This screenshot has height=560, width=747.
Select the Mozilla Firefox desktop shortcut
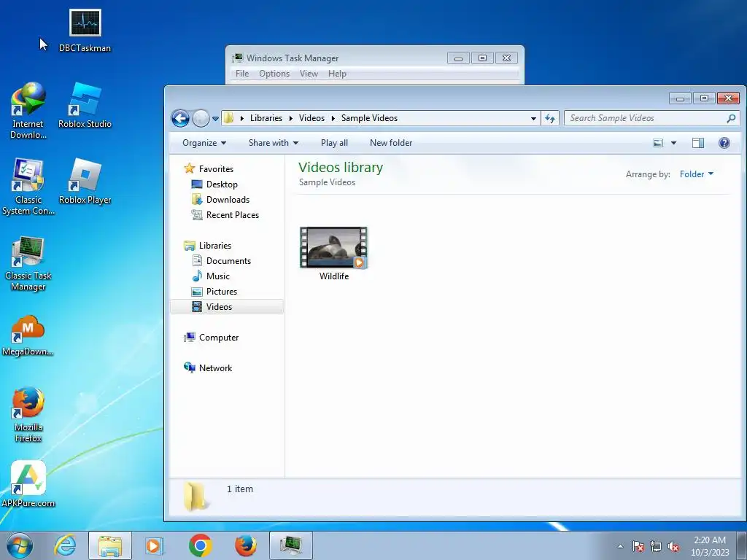(x=28, y=415)
